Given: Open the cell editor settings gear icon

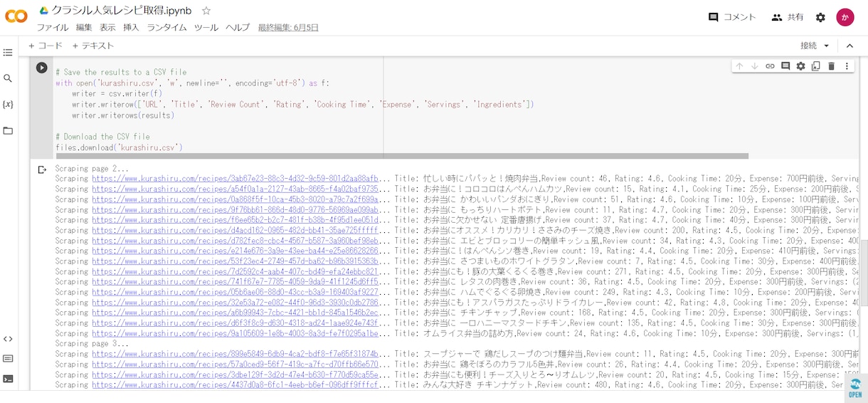Looking at the screenshot, I should [x=800, y=66].
